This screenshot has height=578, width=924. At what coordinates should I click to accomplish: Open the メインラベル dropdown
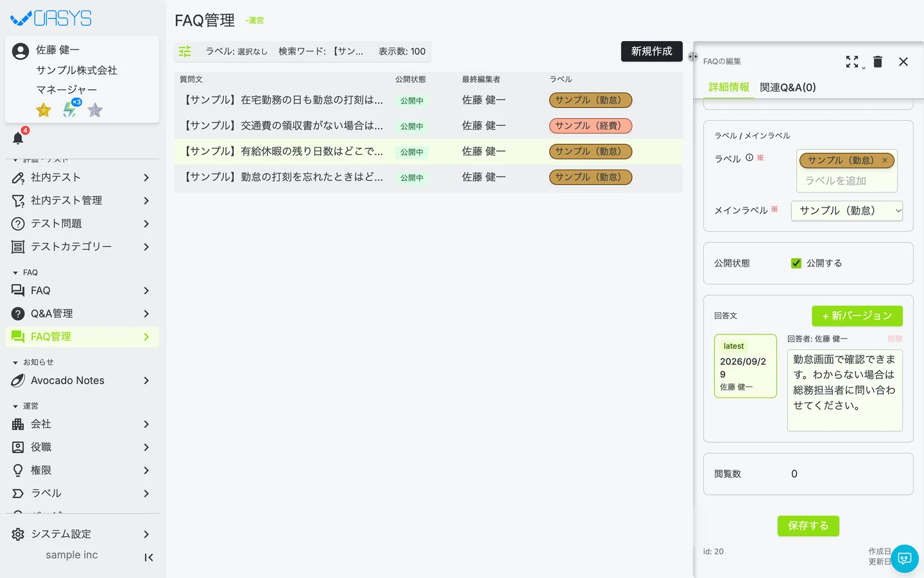click(847, 211)
